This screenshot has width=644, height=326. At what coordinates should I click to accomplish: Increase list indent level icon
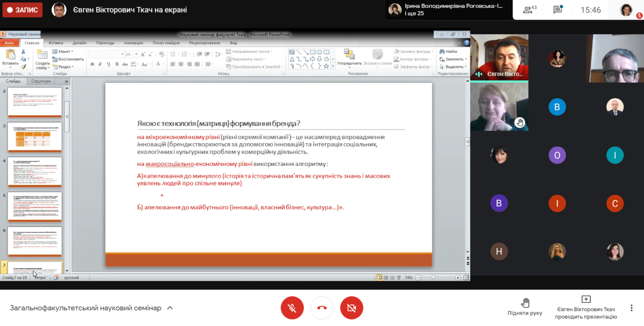click(x=207, y=54)
